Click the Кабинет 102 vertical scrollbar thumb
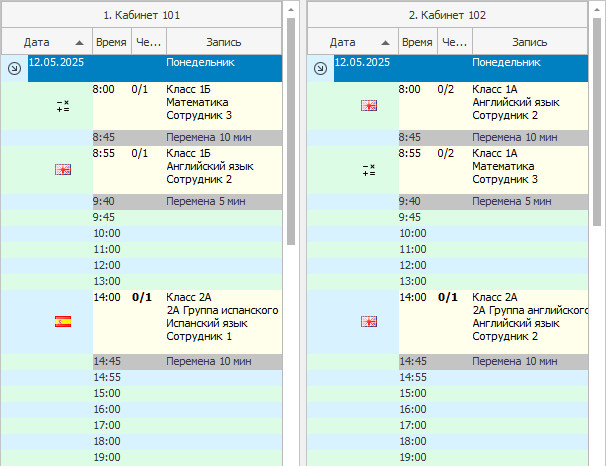Image resolution: width=606 pixels, height=466 pixels. pyautogui.click(x=597, y=130)
